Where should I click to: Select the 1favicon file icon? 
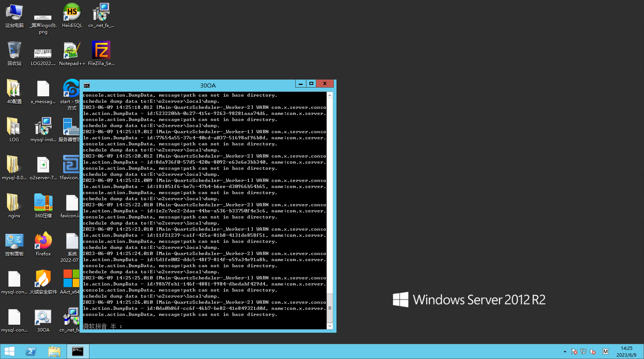70,168
